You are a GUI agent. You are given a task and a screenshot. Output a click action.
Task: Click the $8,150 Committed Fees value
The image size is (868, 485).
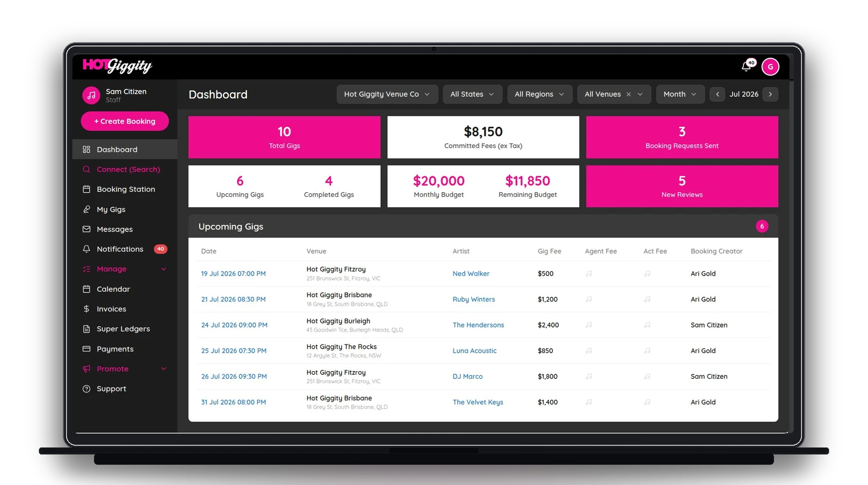tap(483, 132)
